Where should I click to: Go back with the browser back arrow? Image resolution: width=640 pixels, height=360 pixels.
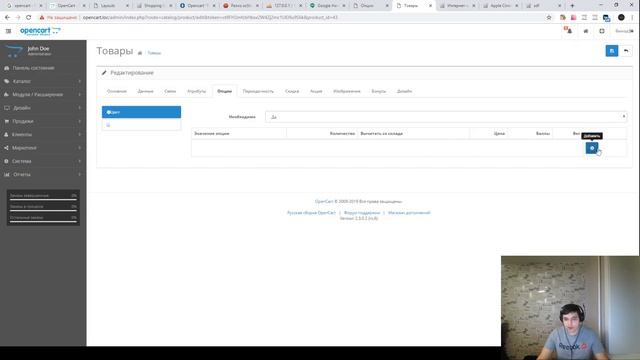(7, 18)
